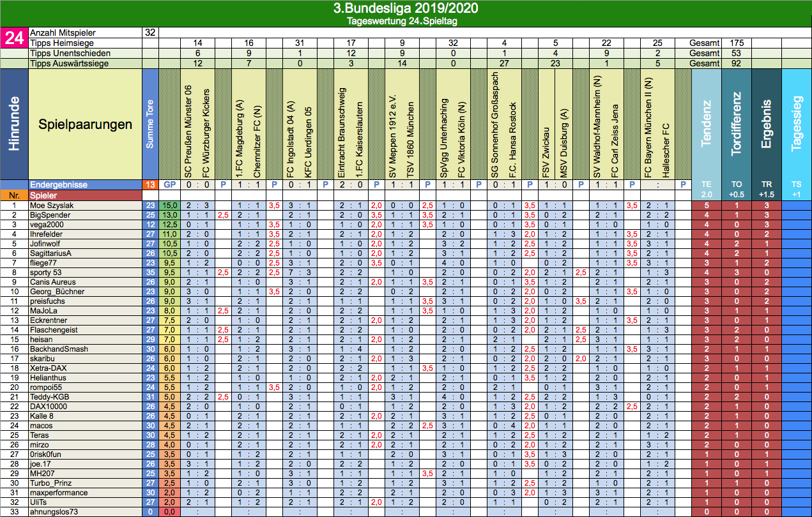Click player name 'SagittariusA'
The width and height of the screenshot is (812, 517).
click(x=51, y=253)
